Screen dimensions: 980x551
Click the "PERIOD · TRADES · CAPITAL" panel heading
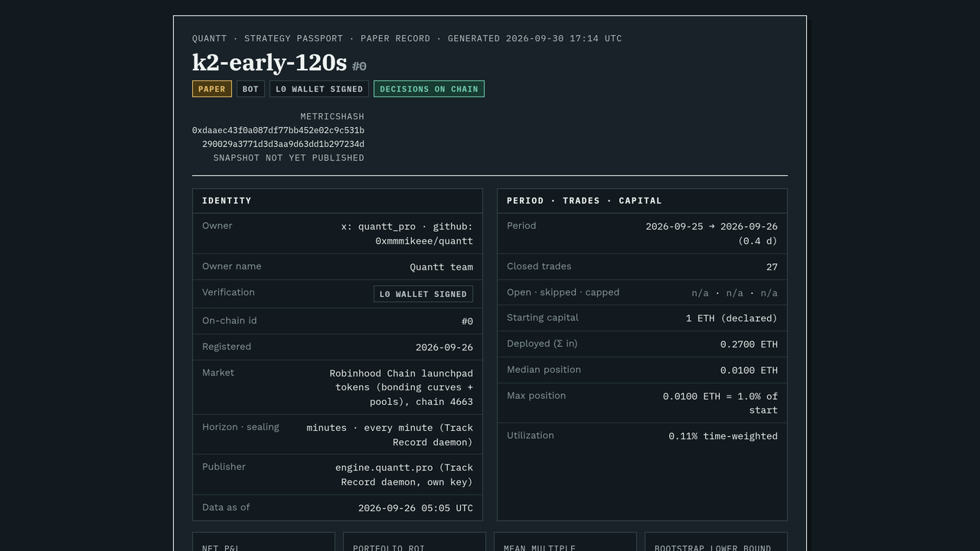click(584, 201)
